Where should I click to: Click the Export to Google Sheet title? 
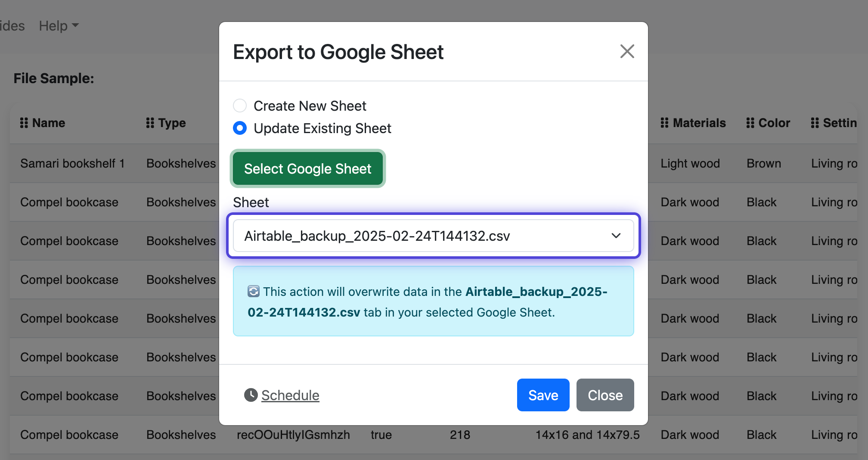click(338, 52)
